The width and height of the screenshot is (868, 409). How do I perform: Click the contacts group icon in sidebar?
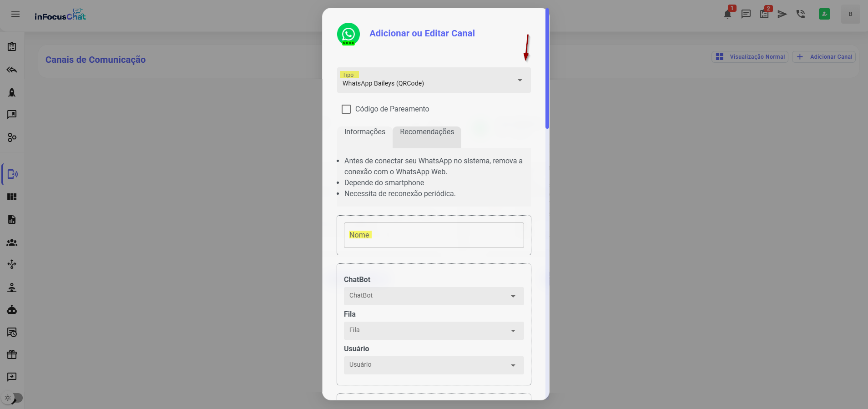point(12,242)
